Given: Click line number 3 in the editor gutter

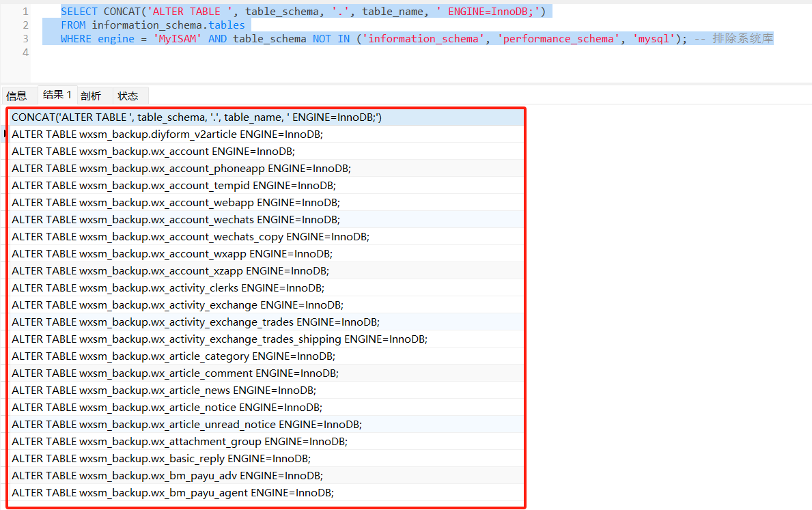Looking at the screenshot, I should point(25,39).
